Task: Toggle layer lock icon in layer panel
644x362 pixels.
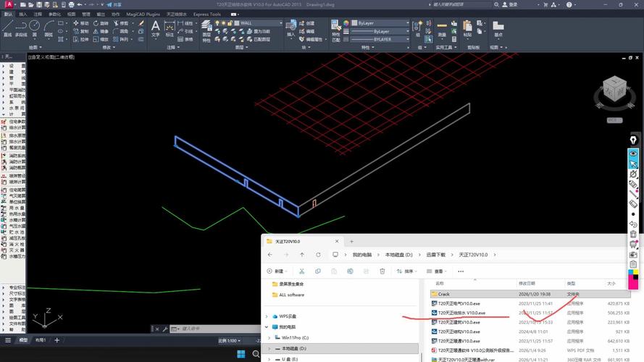Action: click(x=230, y=23)
